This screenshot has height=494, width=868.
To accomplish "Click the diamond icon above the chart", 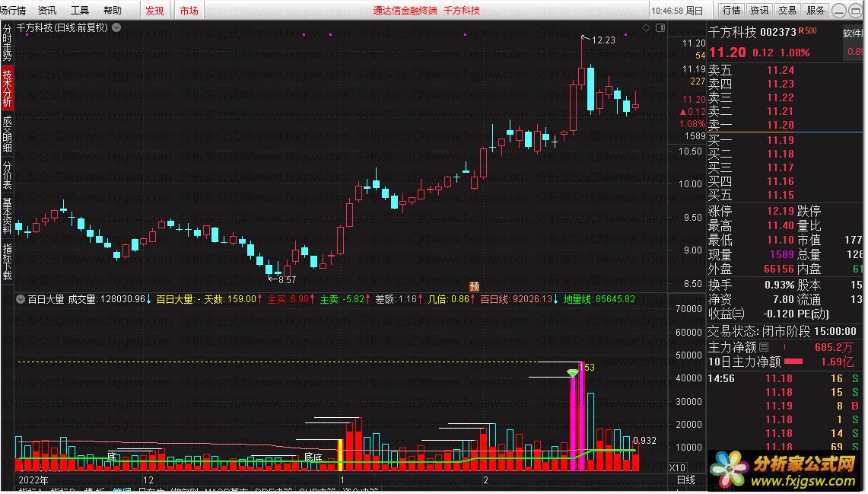I will point(646,27).
